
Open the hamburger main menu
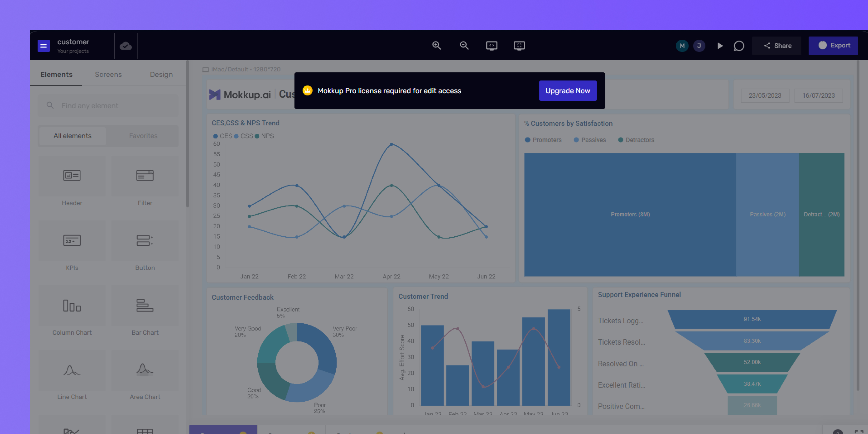pos(43,46)
